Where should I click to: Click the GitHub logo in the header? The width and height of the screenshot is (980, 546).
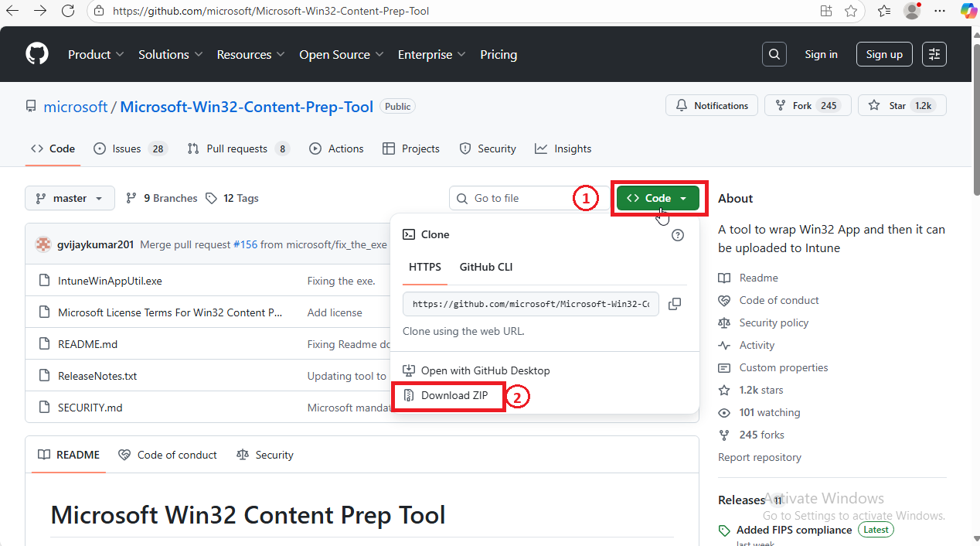(x=37, y=54)
